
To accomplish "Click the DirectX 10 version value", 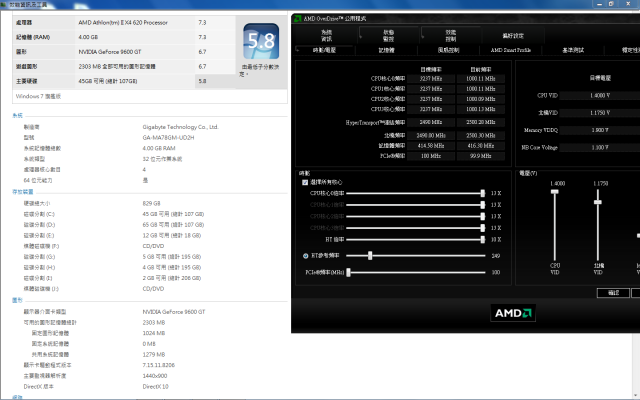I will point(156,386).
